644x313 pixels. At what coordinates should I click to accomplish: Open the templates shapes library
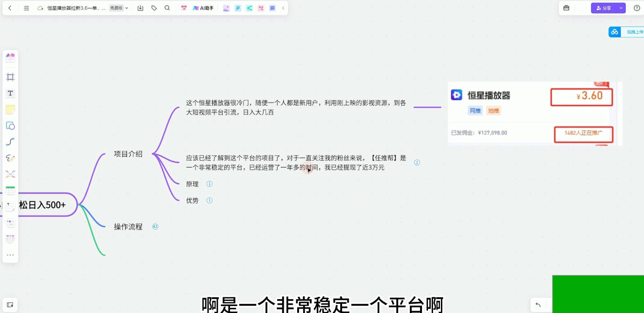point(10,57)
